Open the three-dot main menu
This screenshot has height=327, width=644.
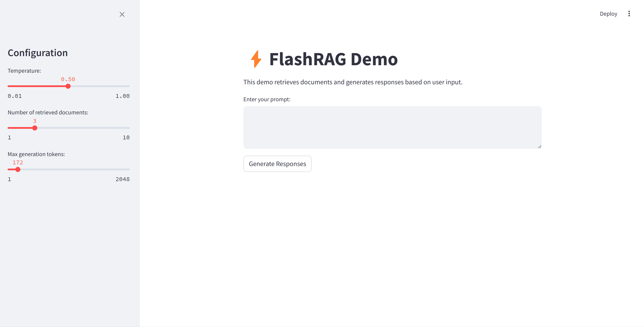(x=629, y=14)
